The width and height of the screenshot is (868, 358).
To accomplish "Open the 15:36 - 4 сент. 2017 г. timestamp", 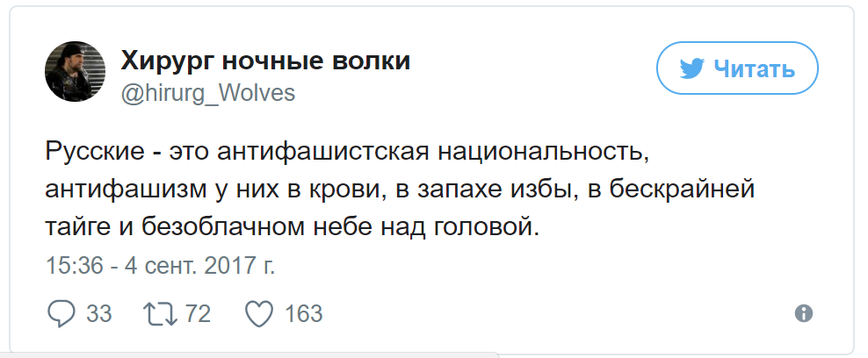I will (x=159, y=264).
